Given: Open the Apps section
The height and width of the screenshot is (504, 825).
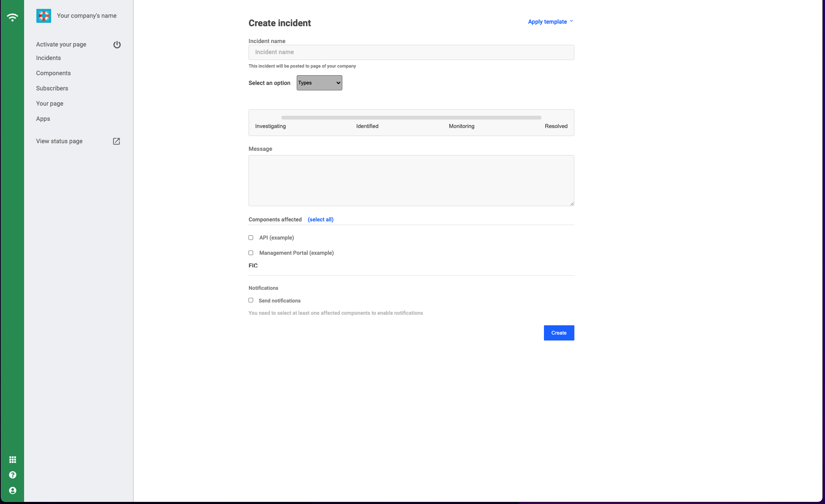Looking at the screenshot, I should [43, 119].
